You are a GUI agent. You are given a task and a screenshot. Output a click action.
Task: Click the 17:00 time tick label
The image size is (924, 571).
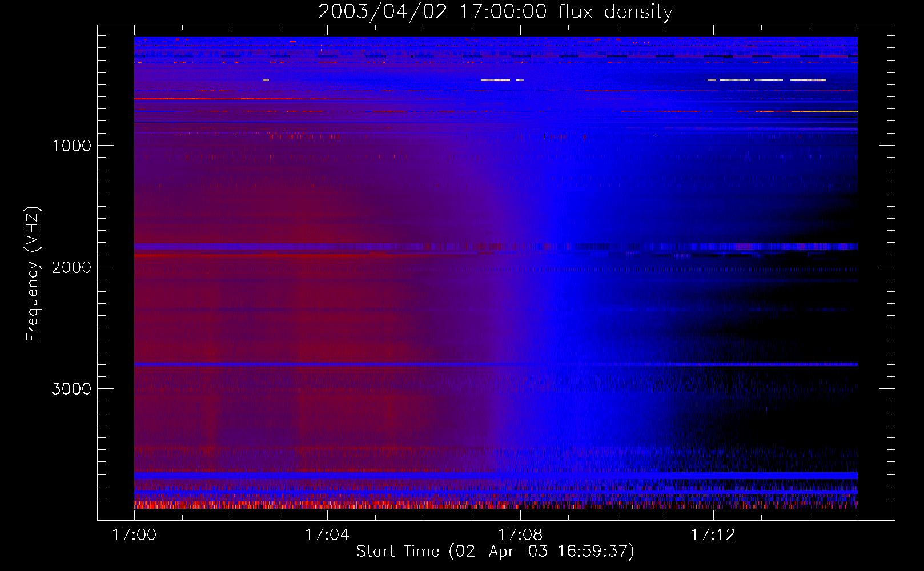134,535
